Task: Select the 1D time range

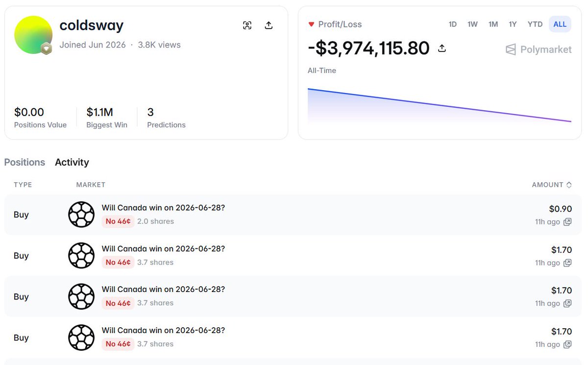Action: coord(453,24)
